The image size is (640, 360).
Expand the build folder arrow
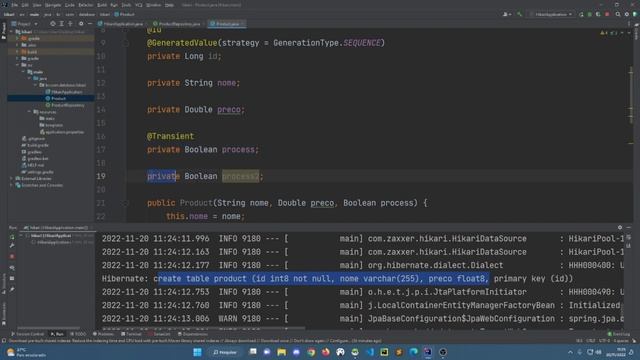pyautogui.click(x=17, y=52)
